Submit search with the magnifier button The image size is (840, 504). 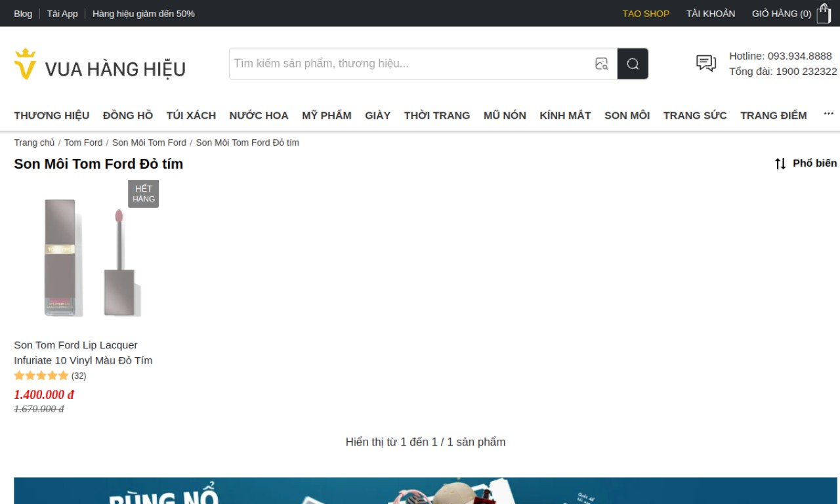pos(633,64)
